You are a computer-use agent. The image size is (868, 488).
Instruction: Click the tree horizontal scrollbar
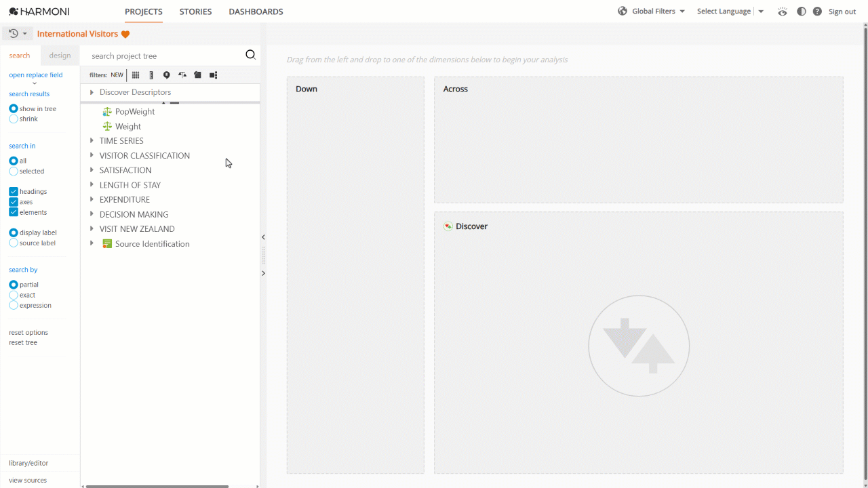tap(157, 486)
